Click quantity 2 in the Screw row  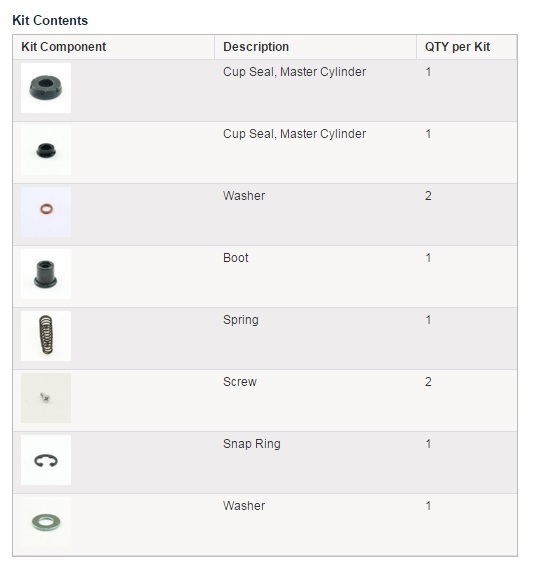428,382
